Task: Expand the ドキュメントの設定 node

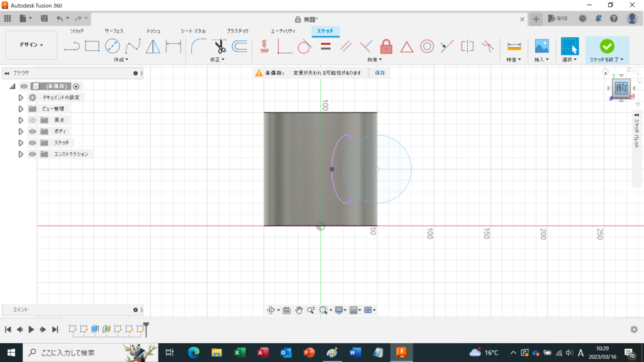Action: point(21,97)
